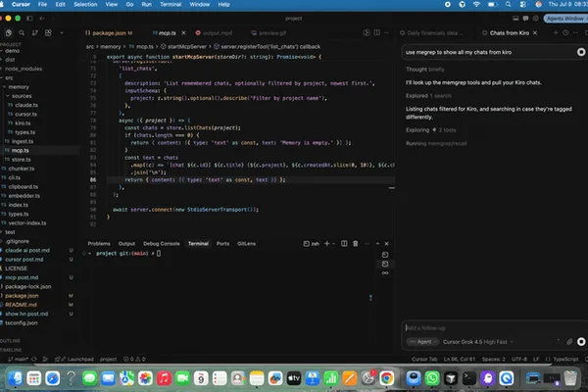The width and height of the screenshot is (588, 392).
Task: Open the Agent mode dropdown
Action: tap(422, 342)
